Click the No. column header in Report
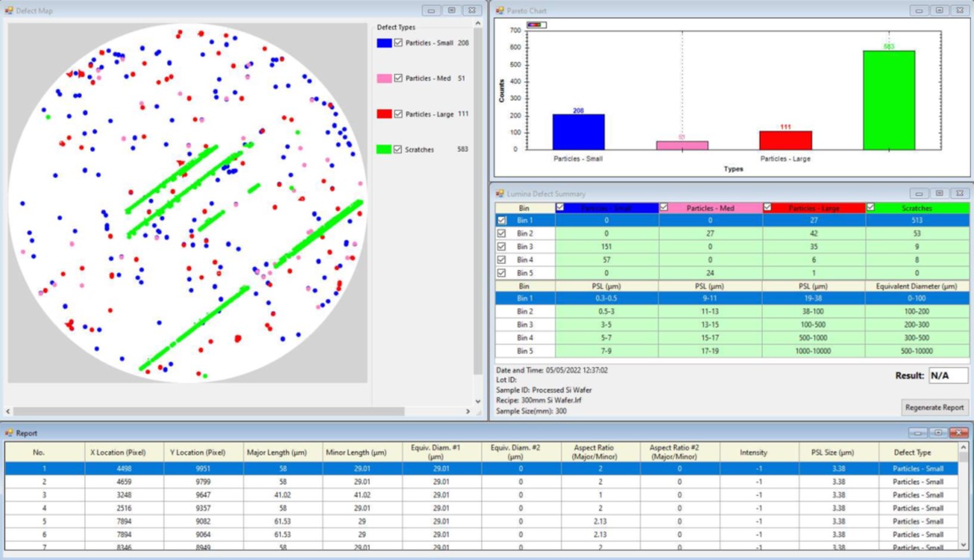This screenshot has width=974, height=560. tap(45, 452)
